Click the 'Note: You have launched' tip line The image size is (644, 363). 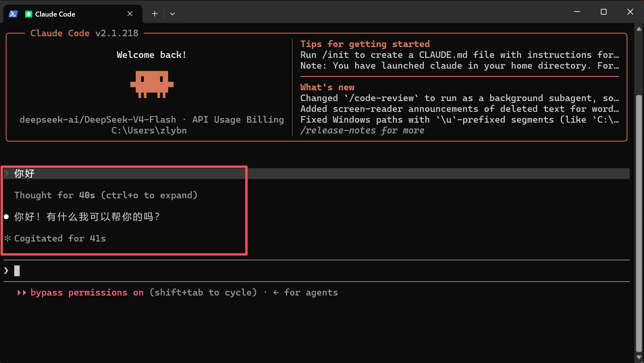459,66
